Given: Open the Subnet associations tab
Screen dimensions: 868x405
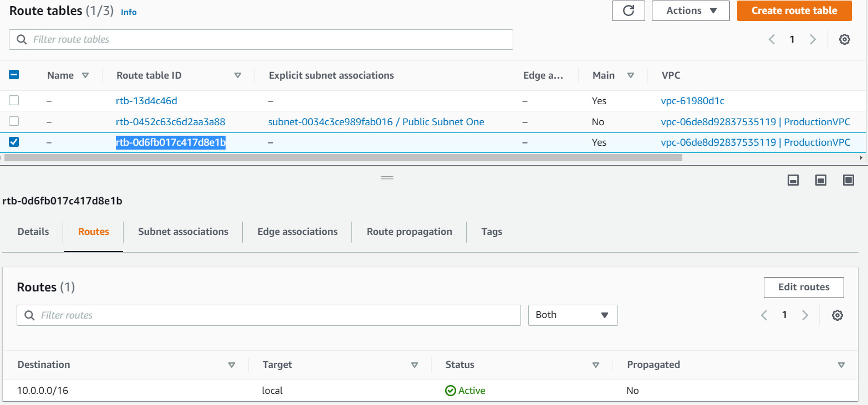Looking at the screenshot, I should pos(183,232).
